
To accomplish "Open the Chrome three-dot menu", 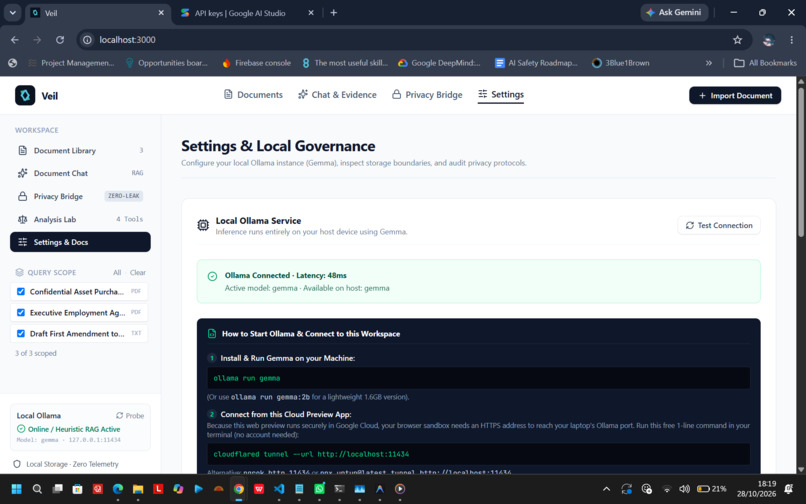I will click(x=791, y=40).
